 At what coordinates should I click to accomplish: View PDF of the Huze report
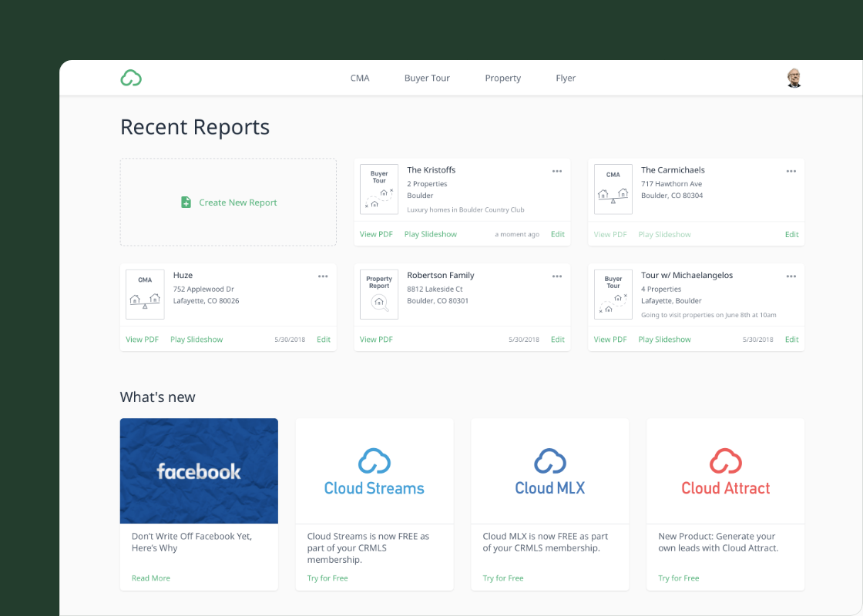coord(142,340)
